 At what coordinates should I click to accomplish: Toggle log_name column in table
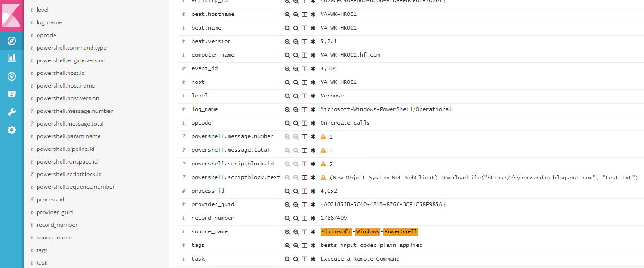pyautogui.click(x=304, y=109)
